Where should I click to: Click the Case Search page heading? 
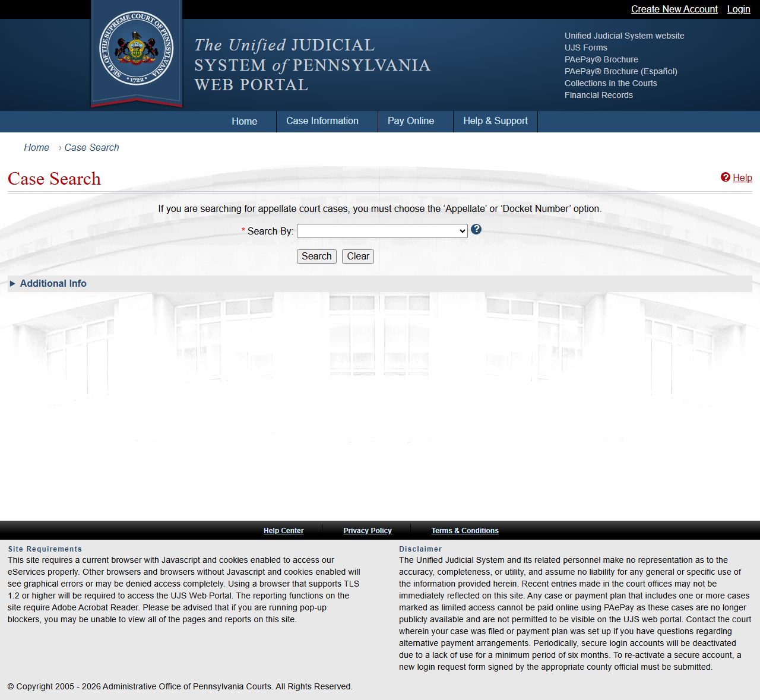coord(54,179)
